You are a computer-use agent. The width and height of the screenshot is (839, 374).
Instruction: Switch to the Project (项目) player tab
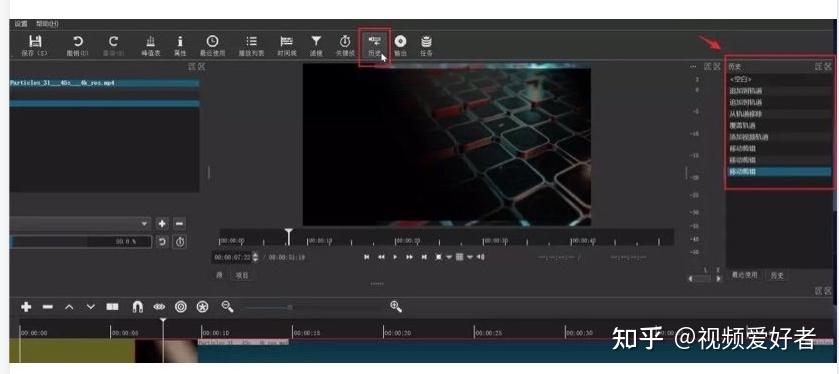tap(242, 275)
